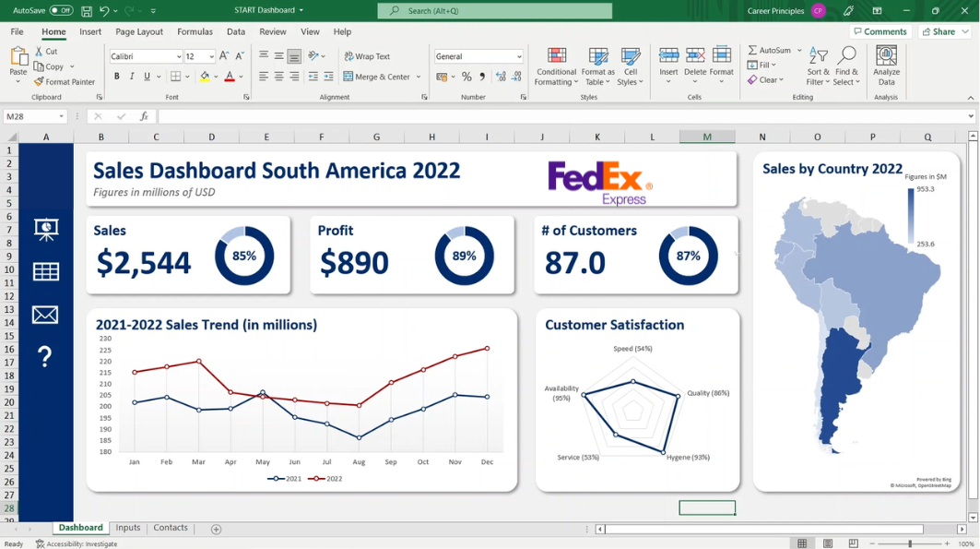Expand the General number format dropdown

tap(519, 56)
